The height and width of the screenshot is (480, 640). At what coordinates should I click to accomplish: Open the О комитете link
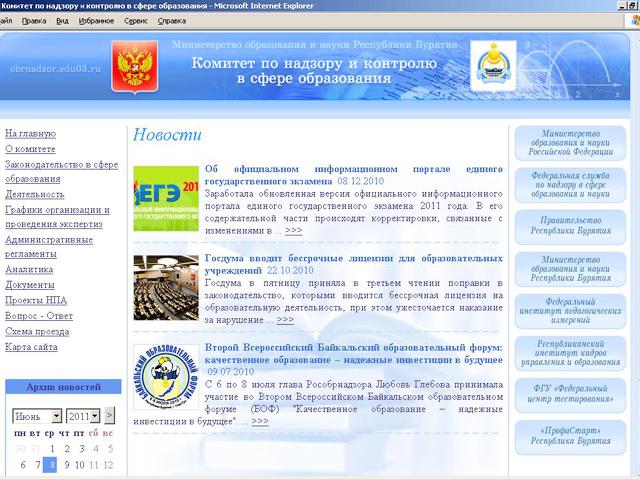(30, 149)
